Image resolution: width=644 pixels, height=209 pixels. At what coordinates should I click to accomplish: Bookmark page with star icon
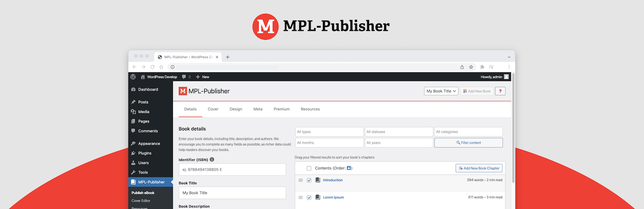471,67
